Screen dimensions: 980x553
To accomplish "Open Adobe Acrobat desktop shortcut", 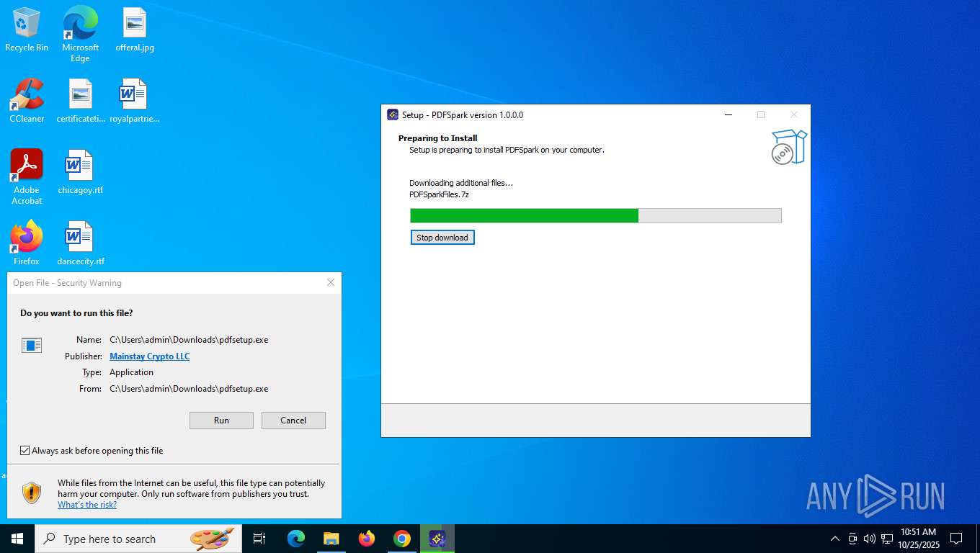I will click(27, 177).
